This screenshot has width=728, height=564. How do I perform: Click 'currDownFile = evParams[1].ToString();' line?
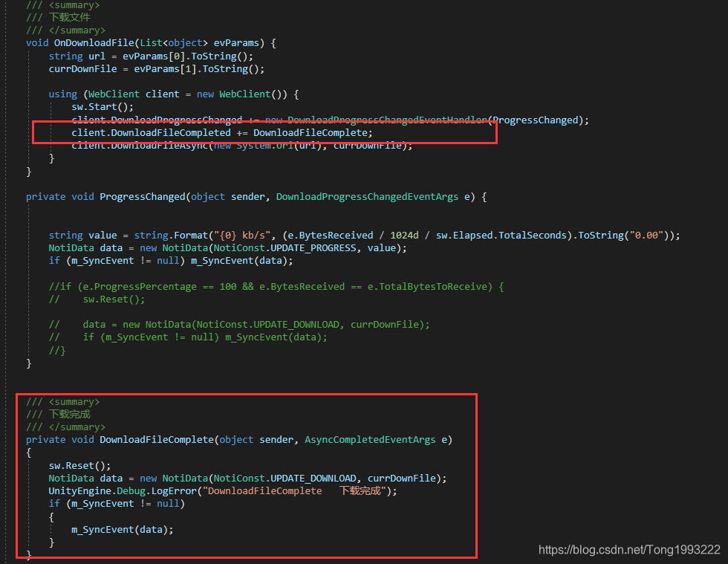click(157, 69)
